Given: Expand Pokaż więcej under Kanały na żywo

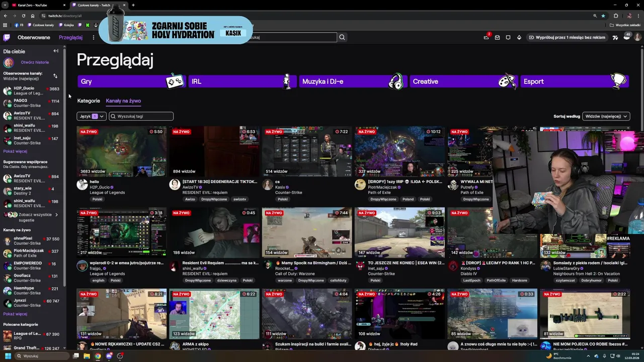Looking at the screenshot, I should click(15, 314).
